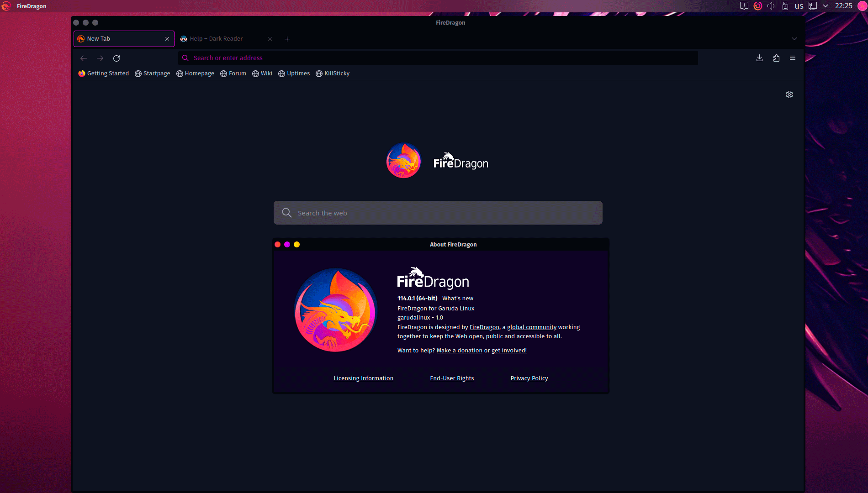Close the About FireDragon dialog
The height and width of the screenshot is (493, 868).
[277, 245]
